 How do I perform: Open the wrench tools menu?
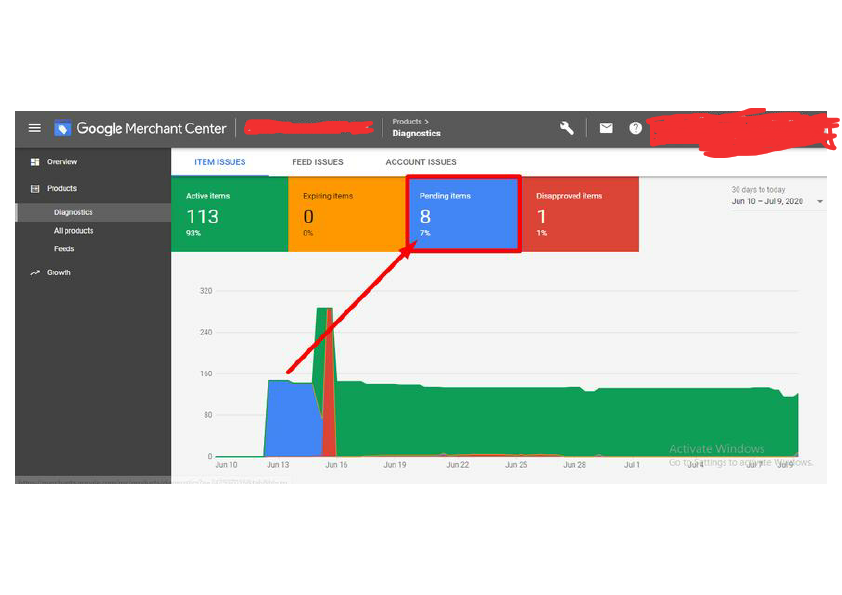(x=567, y=128)
